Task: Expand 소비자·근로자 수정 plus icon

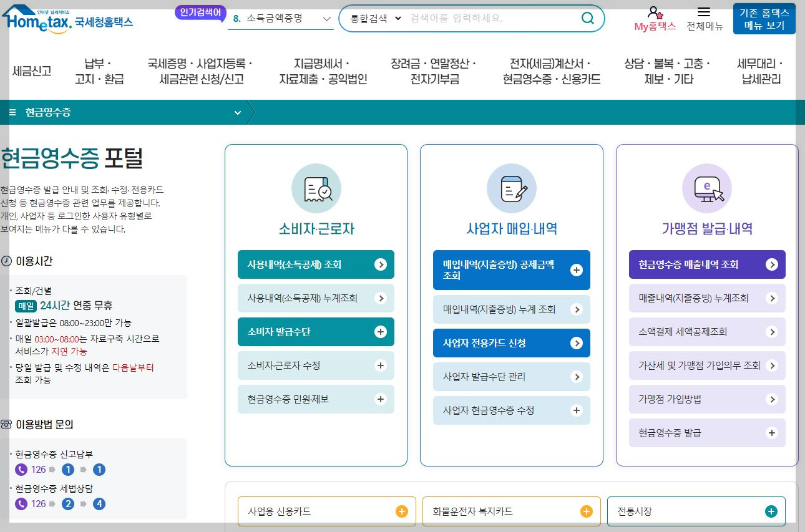Action: pyautogui.click(x=381, y=365)
